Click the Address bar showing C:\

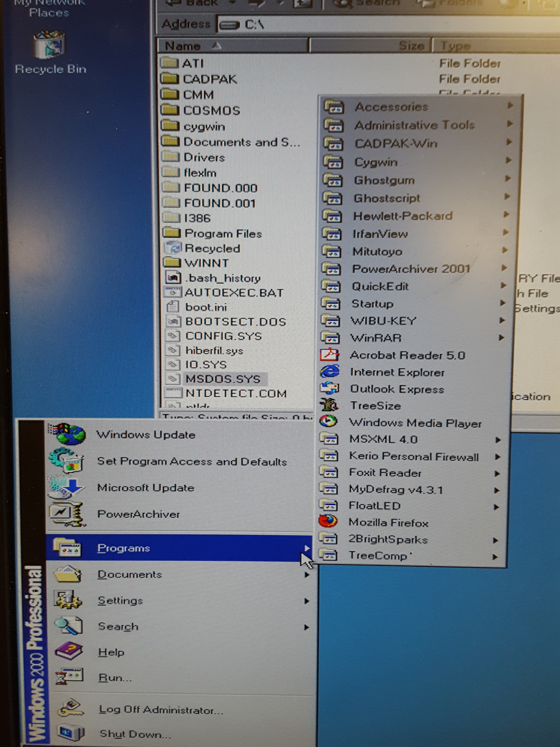pyautogui.click(x=389, y=24)
